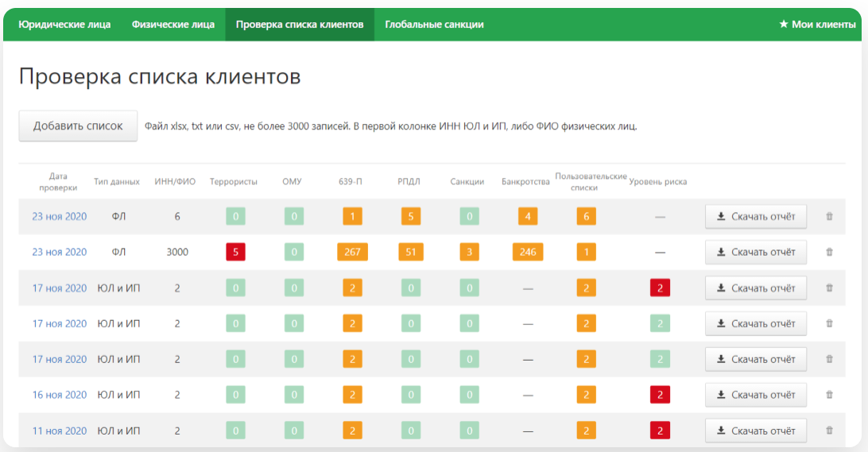This screenshot has width=868, height=452.
Task: Open the Глобальные санкции tab
Action: point(434,25)
